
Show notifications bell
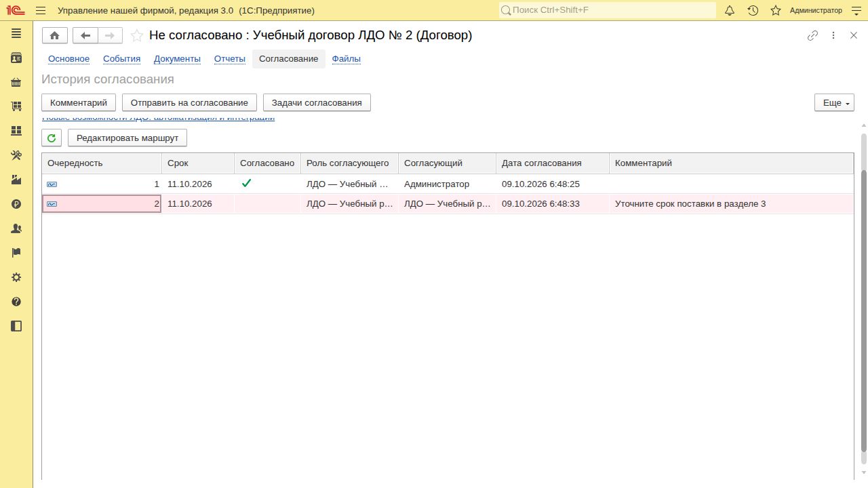[x=730, y=10]
